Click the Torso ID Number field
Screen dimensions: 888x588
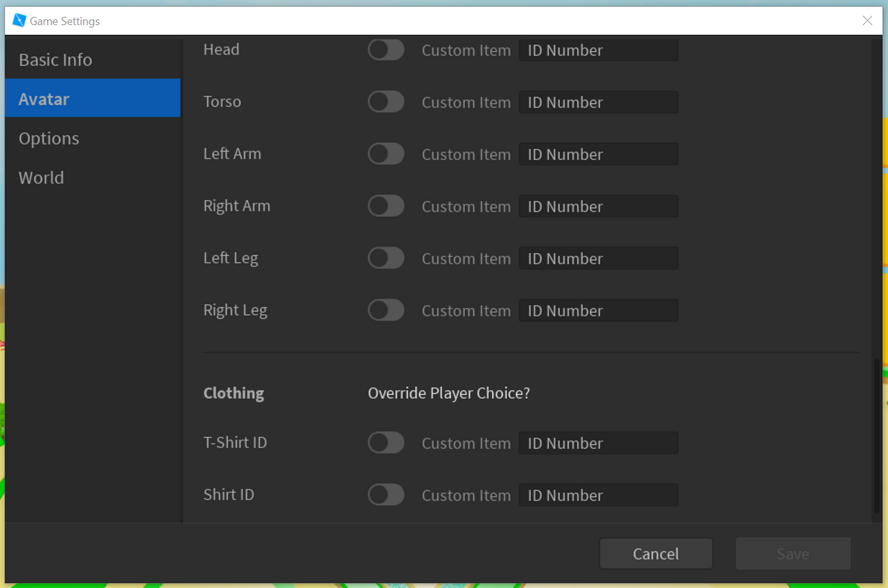[x=598, y=102]
